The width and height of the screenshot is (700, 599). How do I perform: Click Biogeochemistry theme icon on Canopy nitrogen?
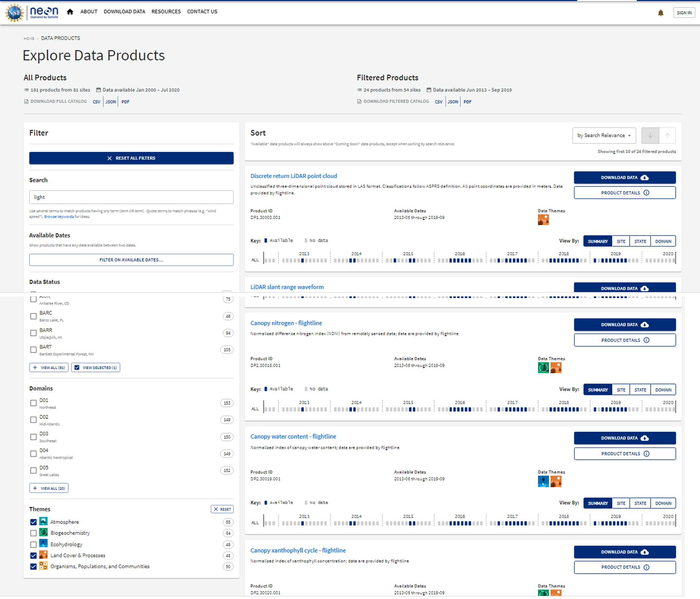tap(543, 367)
